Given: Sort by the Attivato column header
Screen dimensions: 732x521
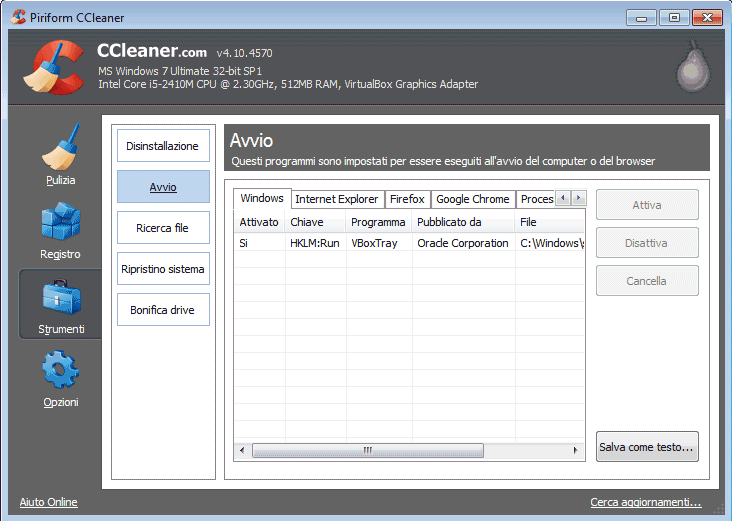Looking at the screenshot, I should 259,222.
